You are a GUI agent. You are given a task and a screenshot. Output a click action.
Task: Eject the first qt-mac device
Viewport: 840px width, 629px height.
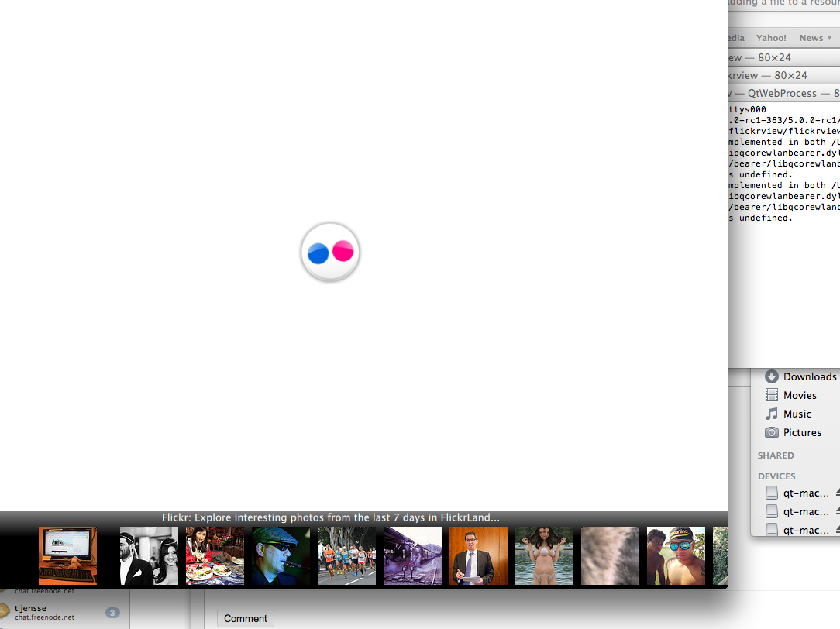838,493
